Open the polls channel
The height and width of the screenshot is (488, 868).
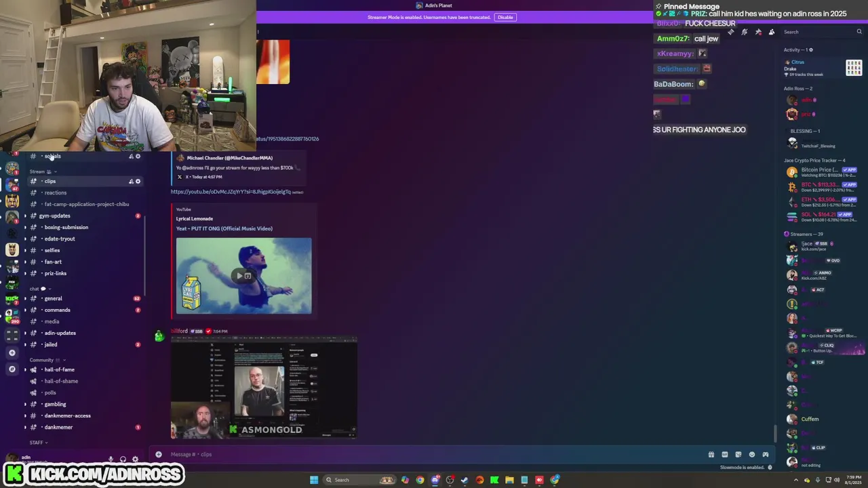click(x=85, y=392)
